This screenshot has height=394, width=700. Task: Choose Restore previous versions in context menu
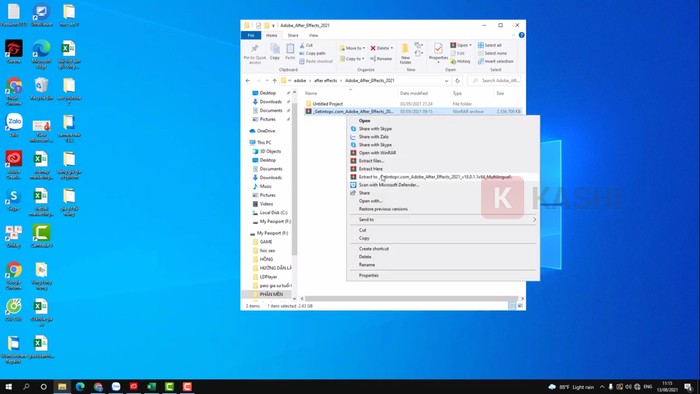[x=443, y=209]
